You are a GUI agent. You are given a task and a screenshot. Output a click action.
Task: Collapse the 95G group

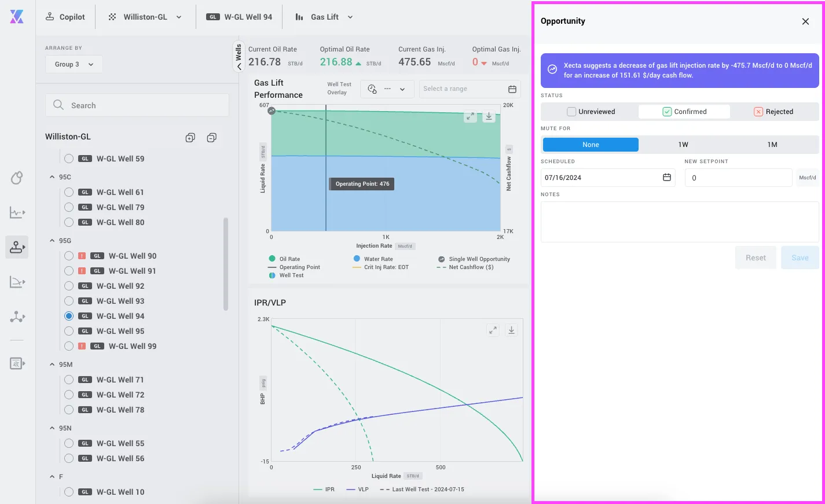click(x=52, y=241)
